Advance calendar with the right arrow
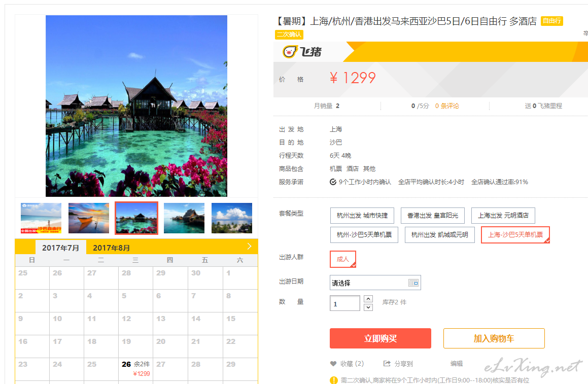Screen dimensions: 588x384 (x=250, y=247)
